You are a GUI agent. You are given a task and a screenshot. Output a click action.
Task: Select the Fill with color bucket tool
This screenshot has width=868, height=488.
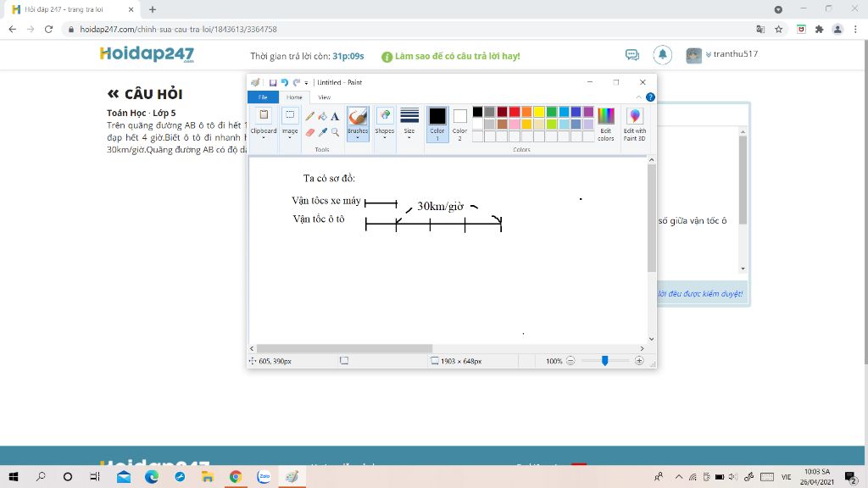pos(323,116)
